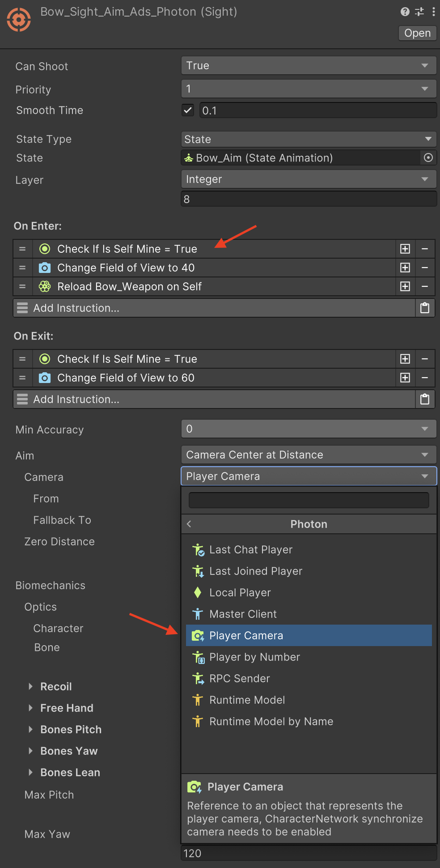
Task: Open the three-dot context menu icon
Action: click(x=433, y=12)
